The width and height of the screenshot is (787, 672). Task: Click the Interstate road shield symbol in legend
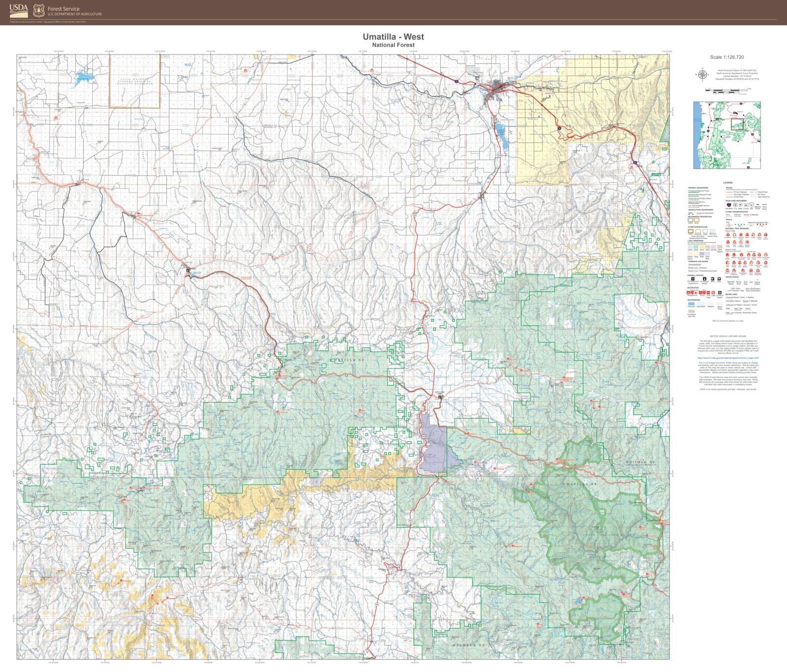pyautogui.click(x=729, y=205)
